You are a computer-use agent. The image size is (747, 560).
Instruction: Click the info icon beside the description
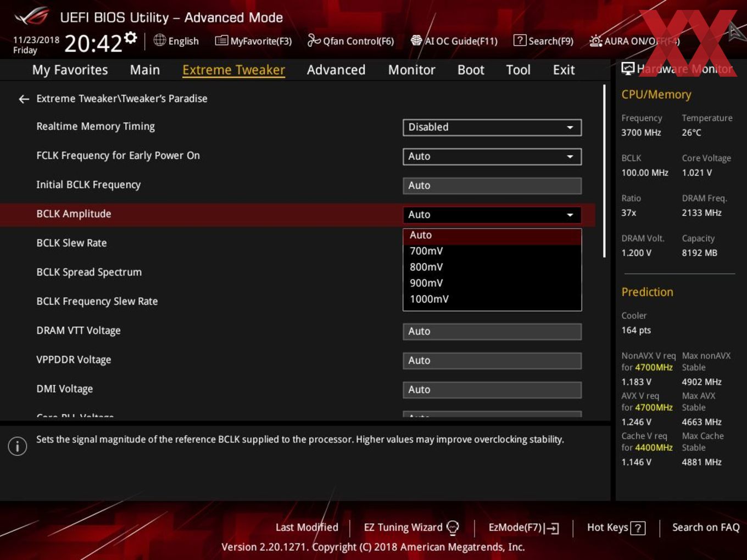[18, 446]
